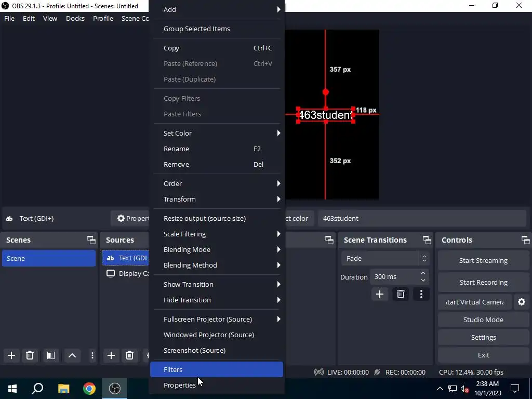Click OBS Studio taskbar icon
The image size is (532, 399).
pos(115,389)
